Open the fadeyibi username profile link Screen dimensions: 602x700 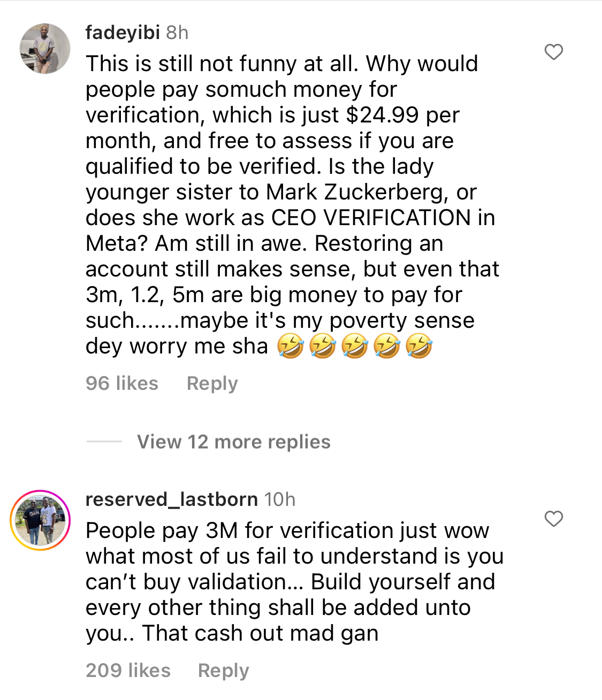tap(123, 33)
